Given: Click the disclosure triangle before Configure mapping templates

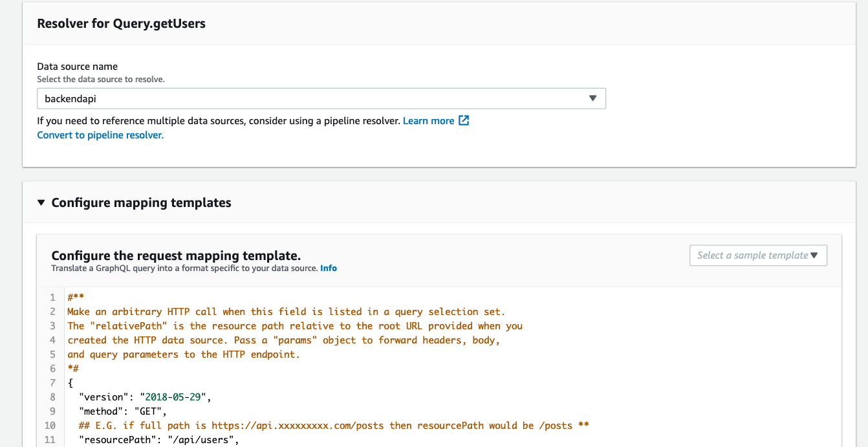Looking at the screenshot, I should (x=41, y=202).
